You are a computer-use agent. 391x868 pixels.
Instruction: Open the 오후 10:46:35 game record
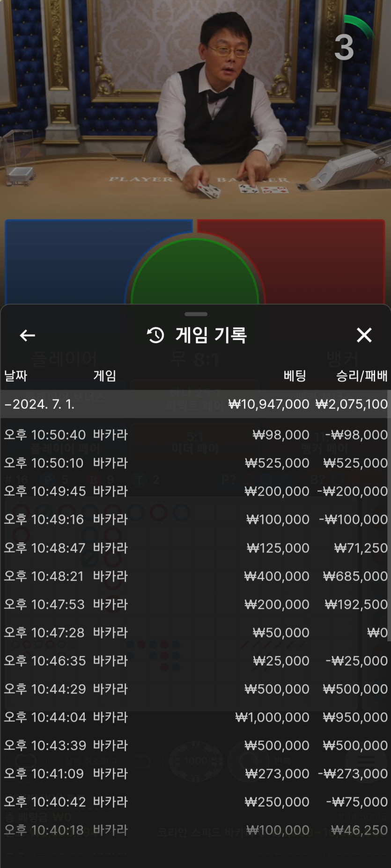(195, 661)
